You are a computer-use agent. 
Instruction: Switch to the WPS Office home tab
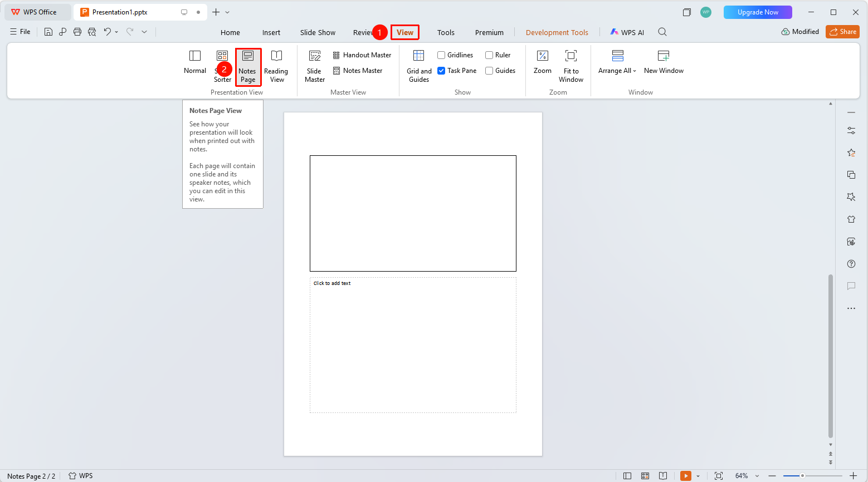(x=38, y=12)
